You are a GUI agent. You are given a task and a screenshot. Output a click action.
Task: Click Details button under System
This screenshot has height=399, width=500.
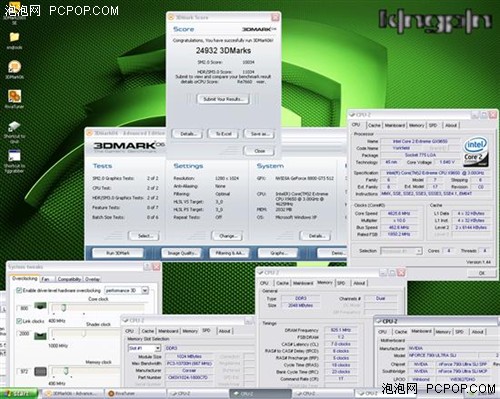(x=316, y=236)
